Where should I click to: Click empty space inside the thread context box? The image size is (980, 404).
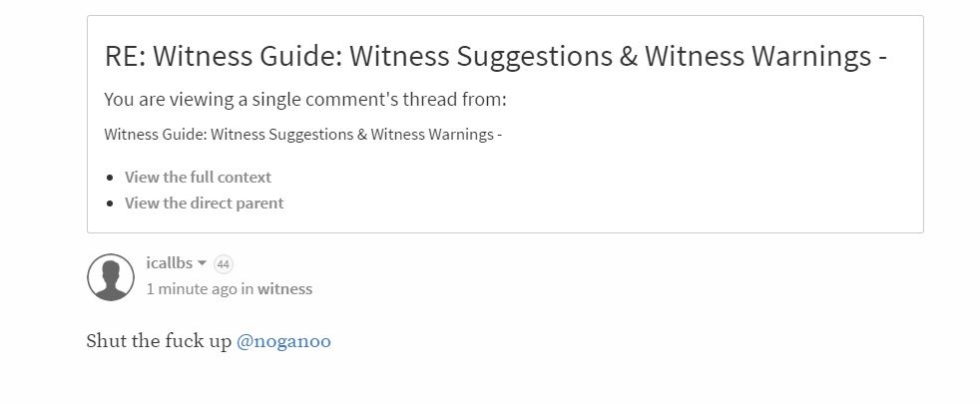pyautogui.click(x=649, y=185)
